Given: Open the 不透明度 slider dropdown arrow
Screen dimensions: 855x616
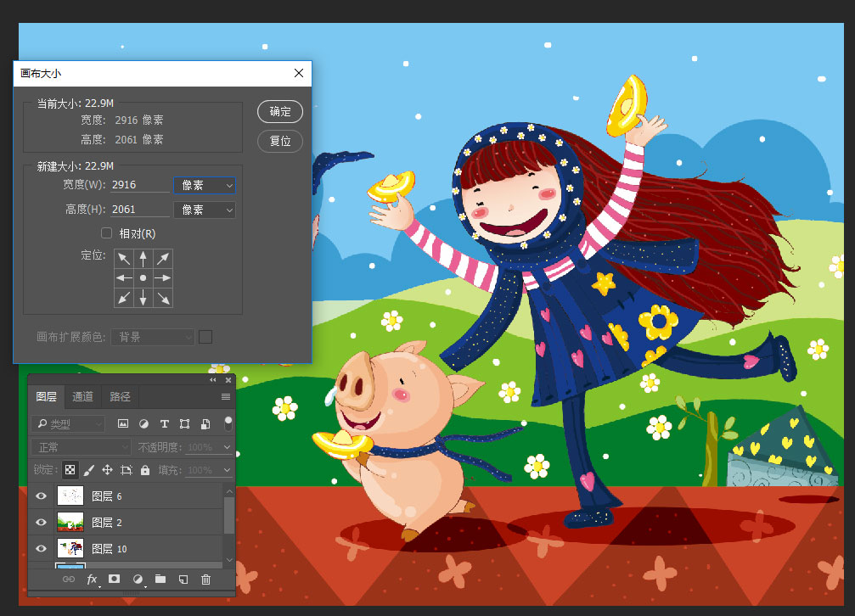Looking at the screenshot, I should (x=228, y=447).
